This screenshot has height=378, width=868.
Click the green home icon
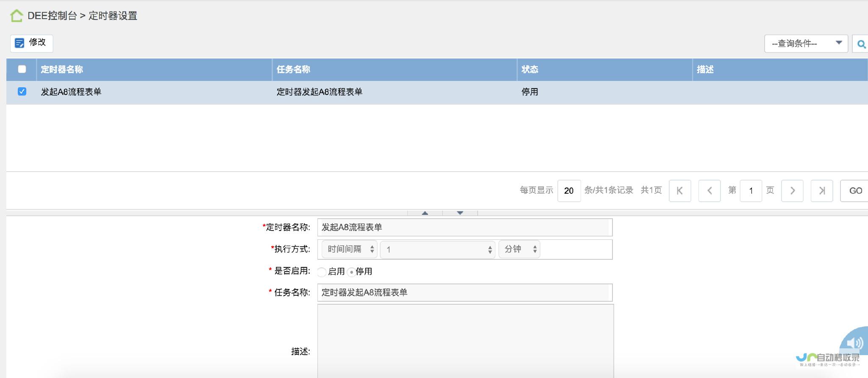(17, 16)
